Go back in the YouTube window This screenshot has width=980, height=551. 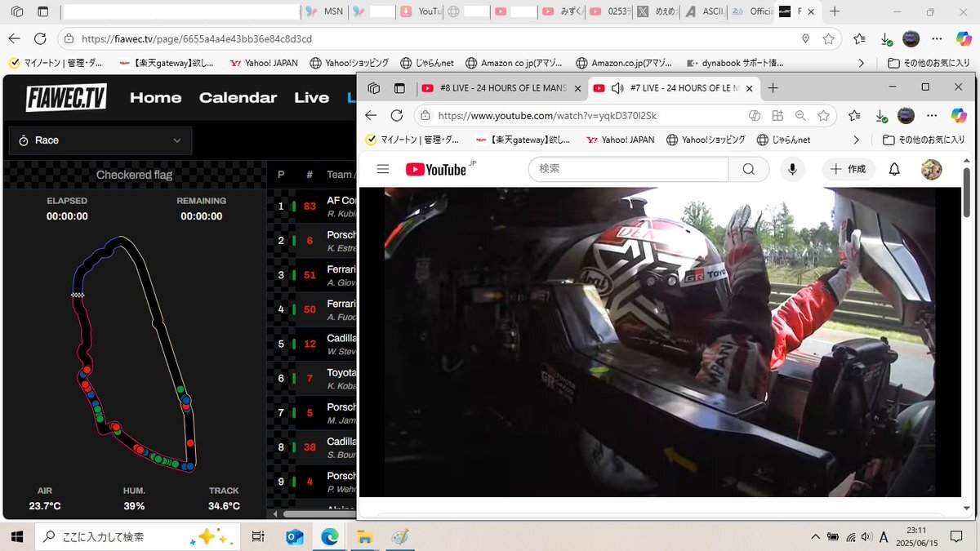point(372,116)
